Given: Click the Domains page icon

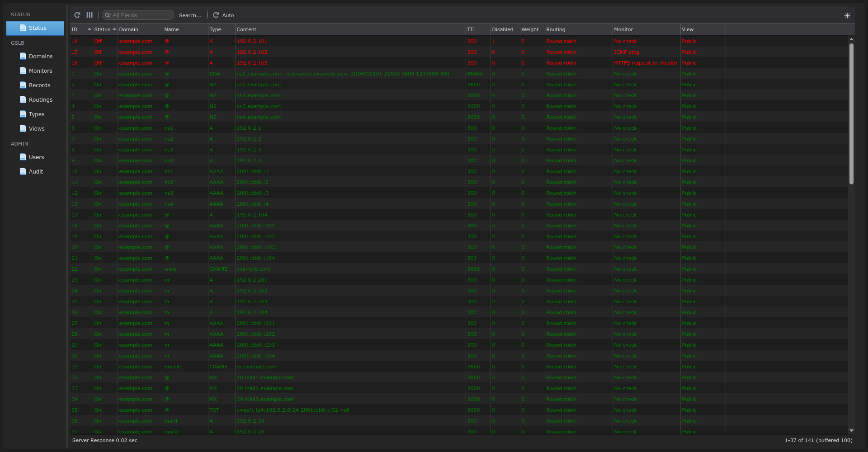Looking at the screenshot, I should point(23,56).
